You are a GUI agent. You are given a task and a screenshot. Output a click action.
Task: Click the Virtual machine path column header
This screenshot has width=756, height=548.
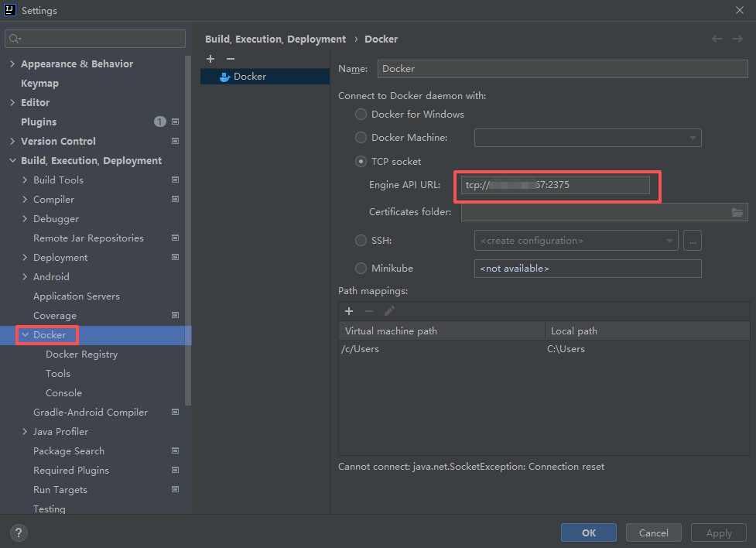pos(442,331)
